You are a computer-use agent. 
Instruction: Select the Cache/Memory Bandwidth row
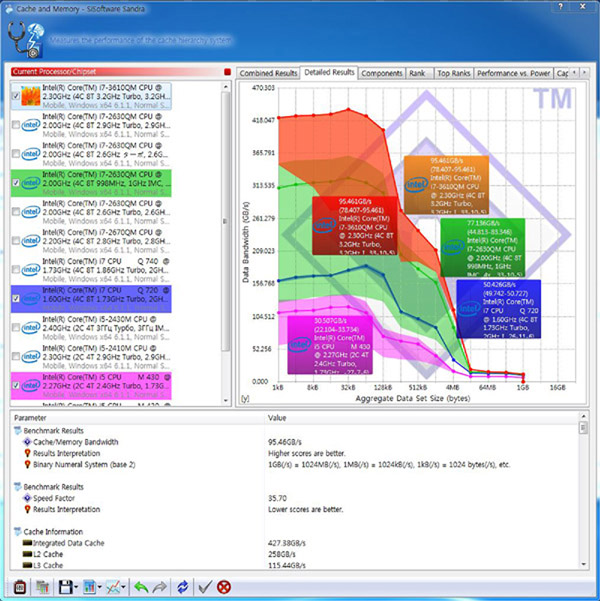tap(295, 442)
